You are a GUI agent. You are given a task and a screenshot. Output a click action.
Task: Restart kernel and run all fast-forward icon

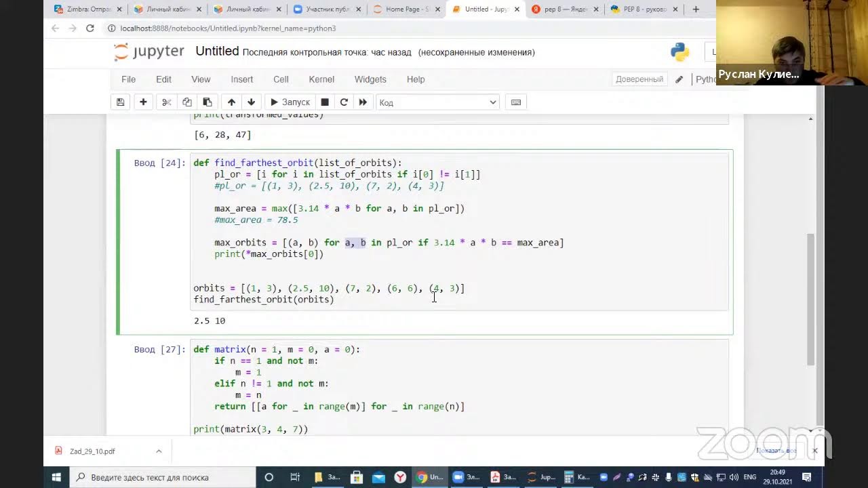pos(363,102)
